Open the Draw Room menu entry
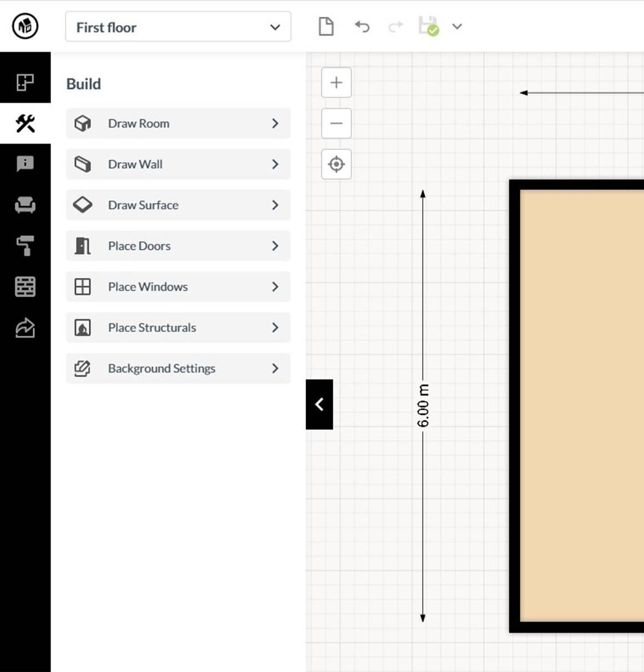Image resolution: width=644 pixels, height=672 pixels. (x=178, y=123)
